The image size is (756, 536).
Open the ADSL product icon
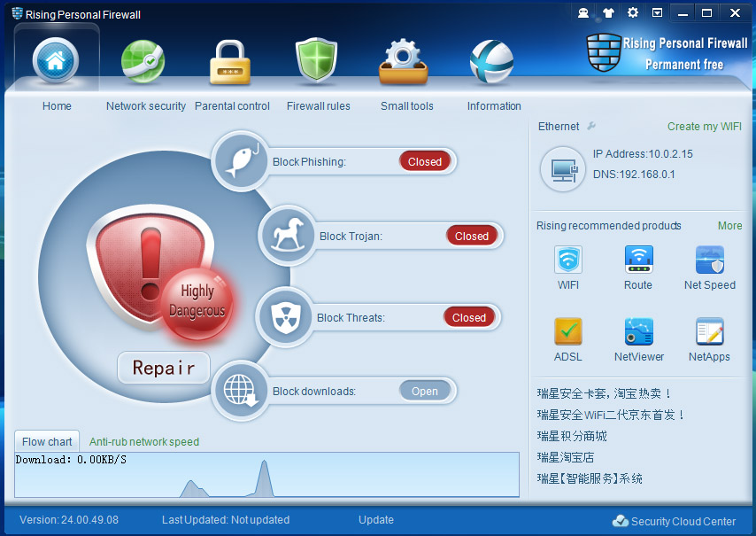click(x=568, y=331)
